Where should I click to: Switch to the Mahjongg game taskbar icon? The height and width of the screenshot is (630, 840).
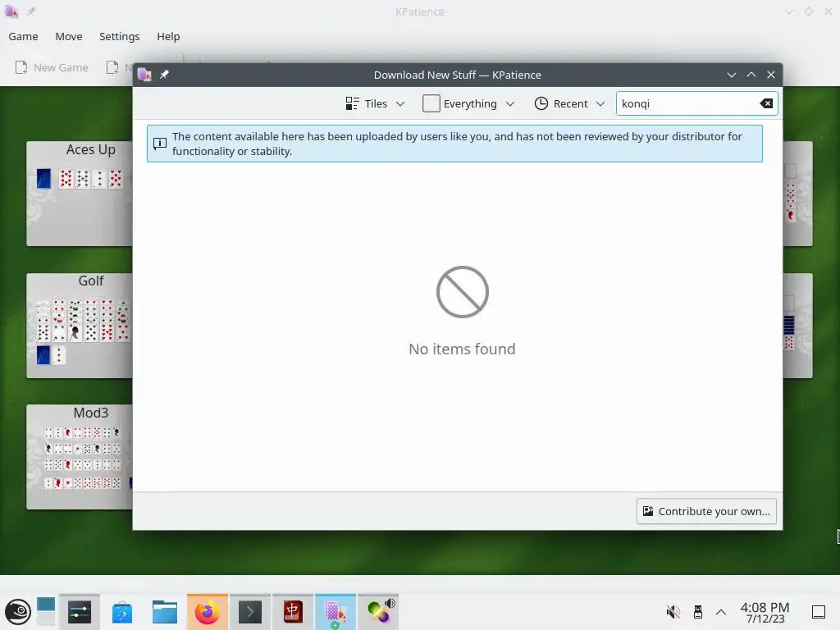coord(293,612)
